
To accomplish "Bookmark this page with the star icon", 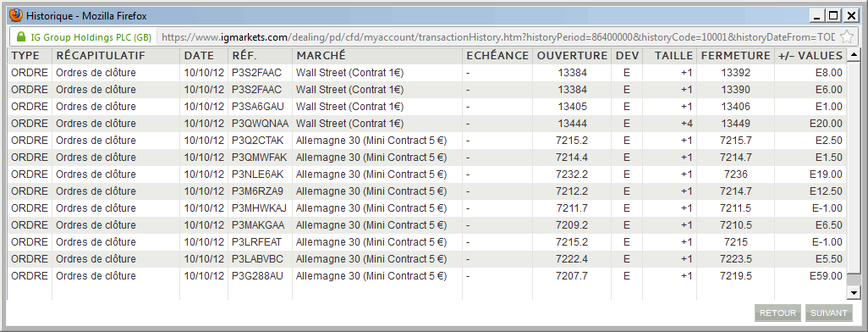I will point(846,37).
